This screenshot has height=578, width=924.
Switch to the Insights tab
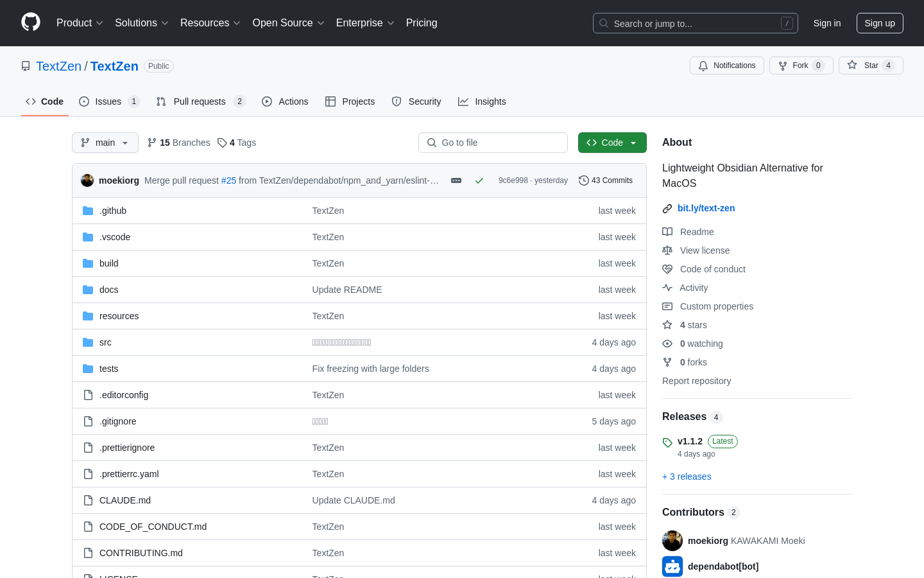pyautogui.click(x=482, y=101)
